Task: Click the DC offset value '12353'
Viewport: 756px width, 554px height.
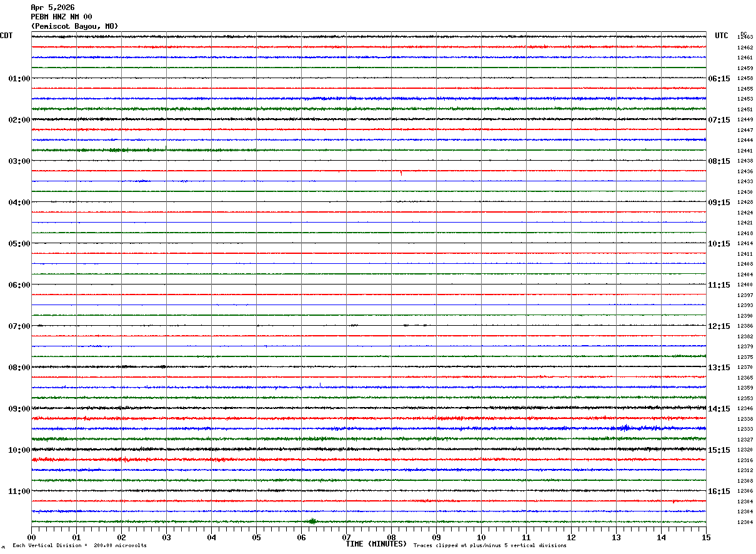Action: (745, 398)
